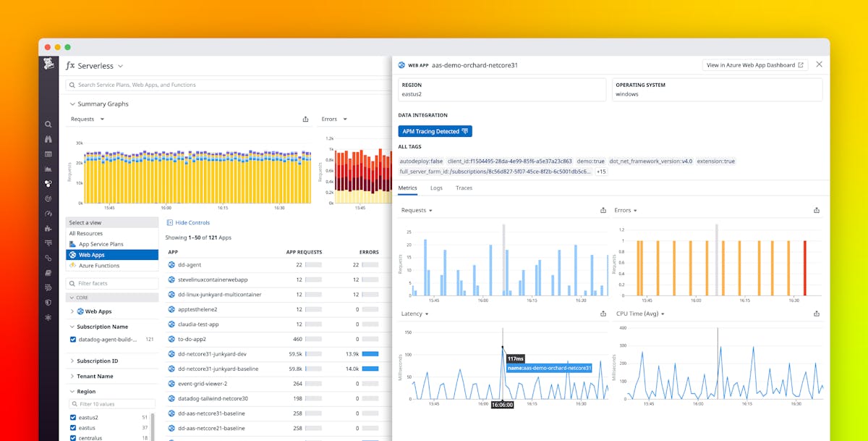Collapse the Subscription Name facet

72,327
